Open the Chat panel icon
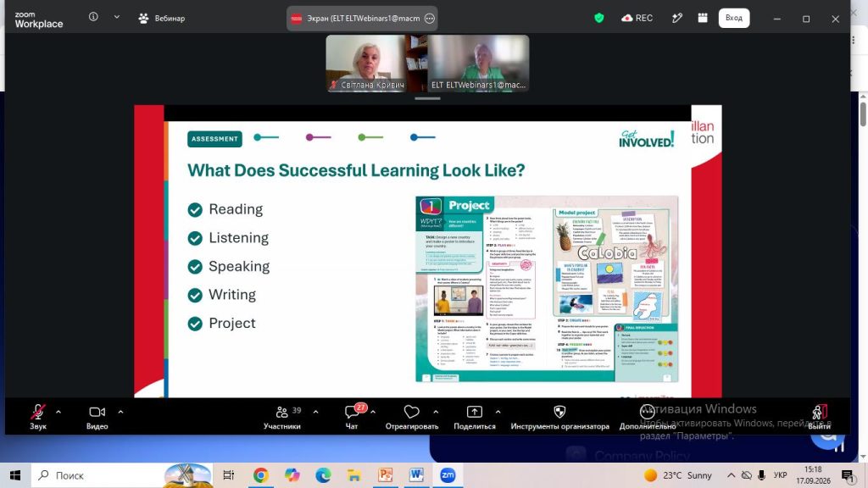 pyautogui.click(x=352, y=417)
